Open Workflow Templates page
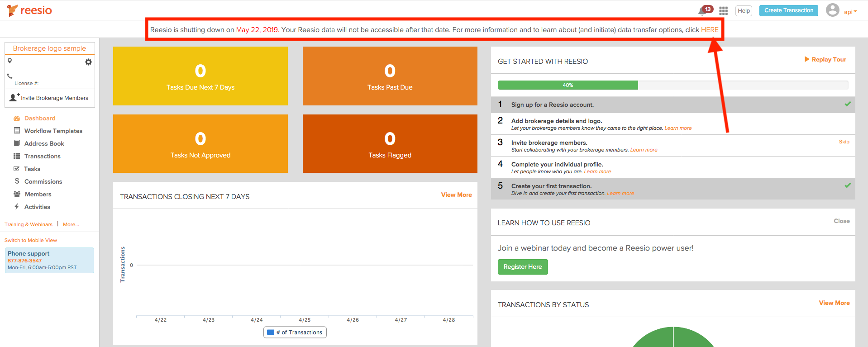The width and height of the screenshot is (868, 347). coord(53,131)
